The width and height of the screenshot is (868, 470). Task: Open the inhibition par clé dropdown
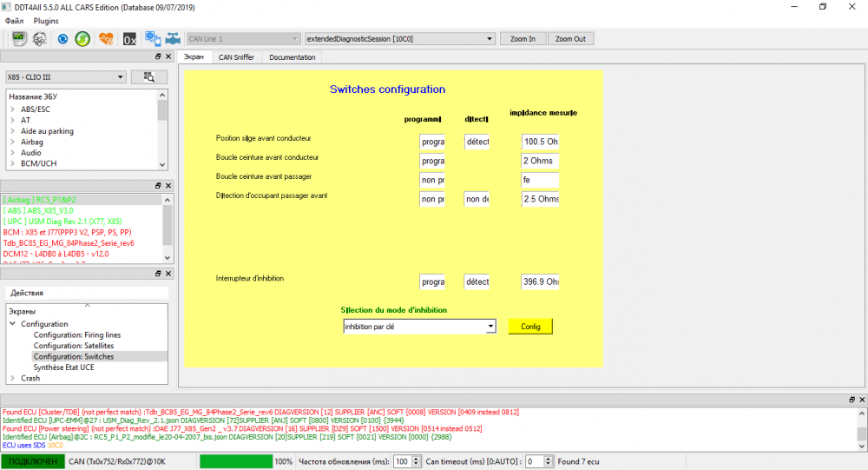click(x=419, y=327)
